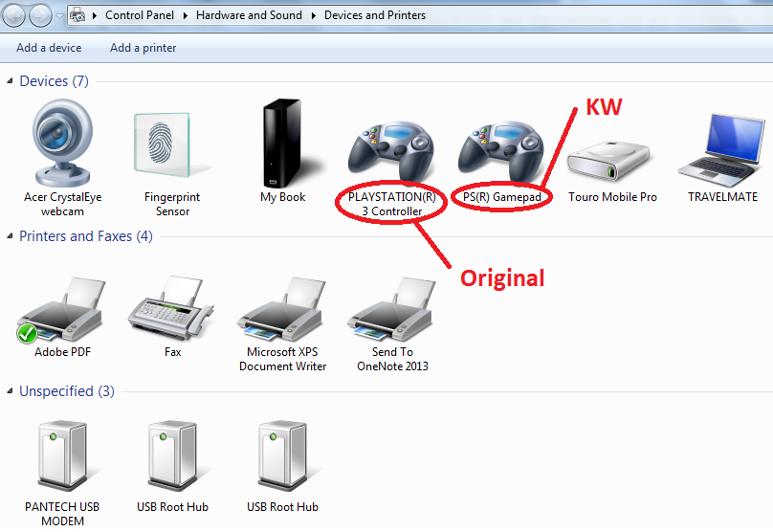Click Add a device toolbar button
Image resolution: width=773 pixels, height=532 pixels.
coord(49,48)
